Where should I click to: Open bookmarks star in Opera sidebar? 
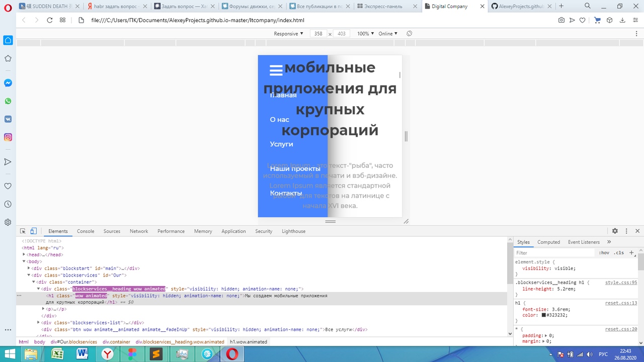[8, 58]
